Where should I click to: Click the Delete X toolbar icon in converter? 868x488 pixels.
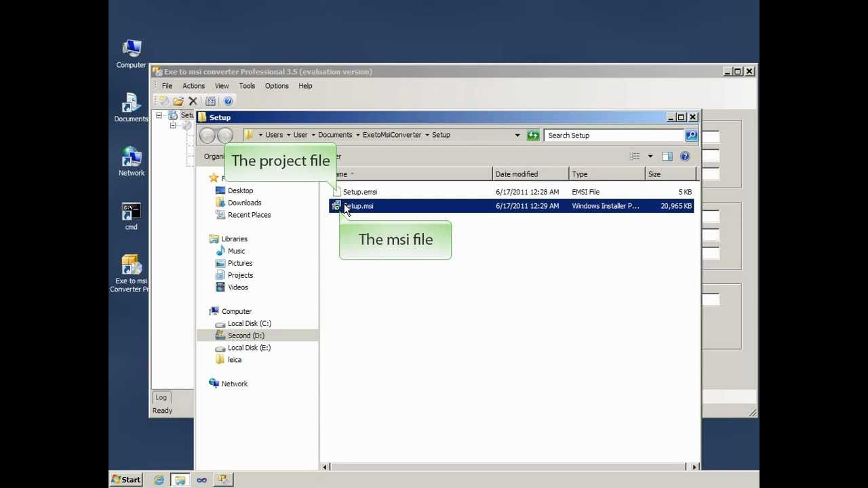[x=193, y=101]
